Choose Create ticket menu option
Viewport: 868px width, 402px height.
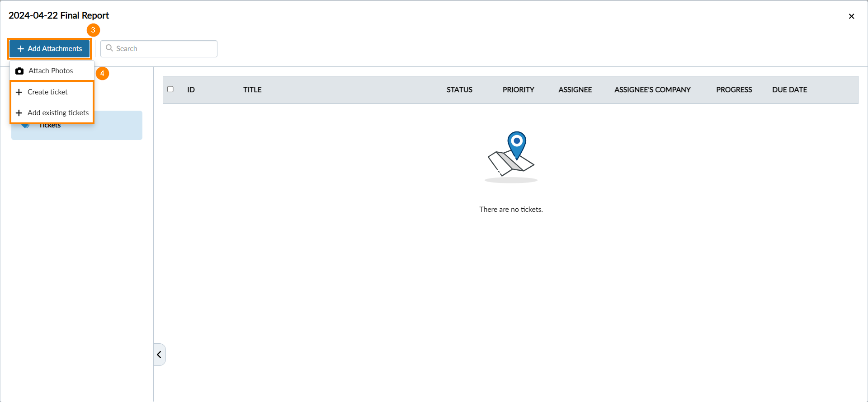(x=52, y=92)
